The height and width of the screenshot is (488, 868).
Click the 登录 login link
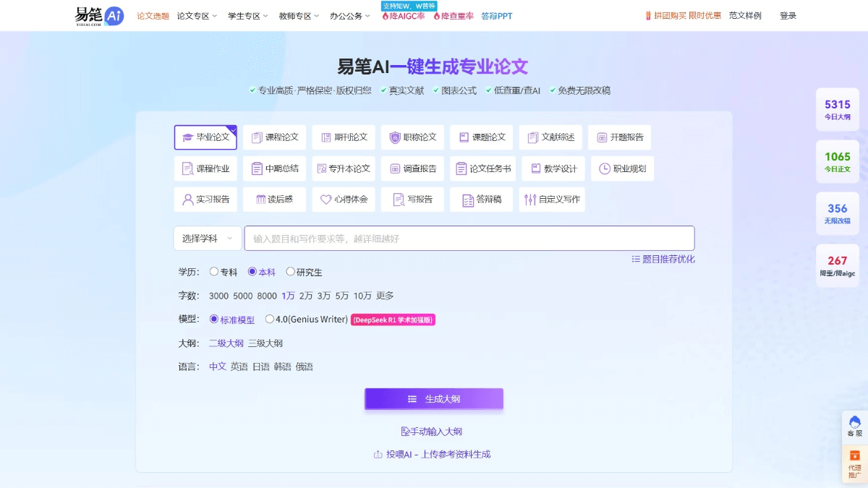coord(788,15)
